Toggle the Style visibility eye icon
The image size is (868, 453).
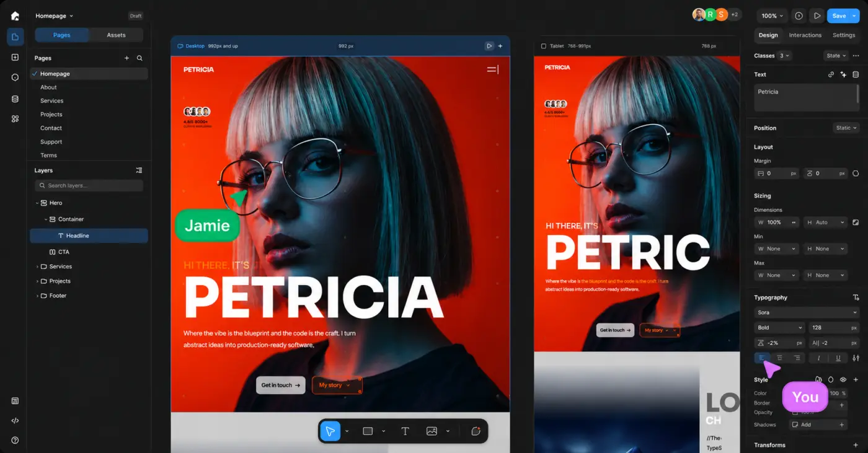tap(843, 379)
